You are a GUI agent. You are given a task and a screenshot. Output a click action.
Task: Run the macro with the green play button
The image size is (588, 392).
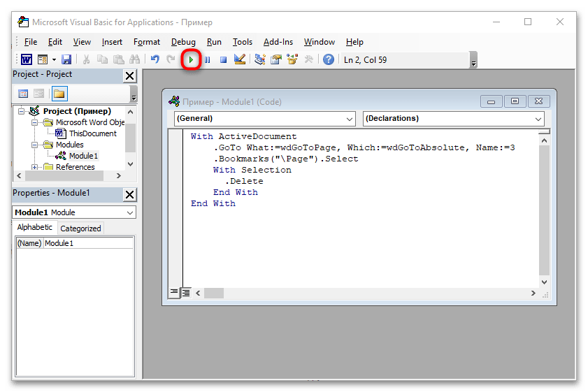pyautogui.click(x=191, y=60)
